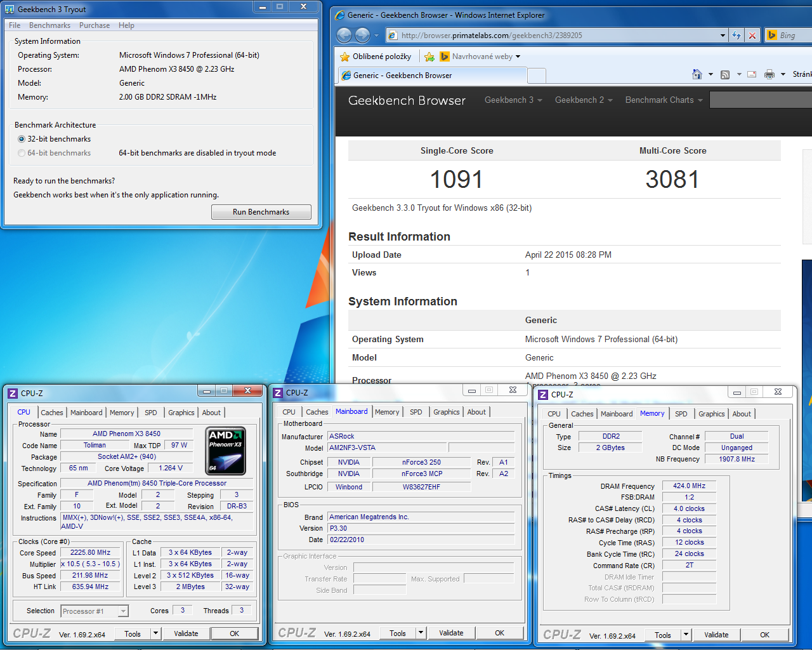Click IE logo icon in the browser title bar
The width and height of the screenshot is (812, 650).
tap(341, 15)
